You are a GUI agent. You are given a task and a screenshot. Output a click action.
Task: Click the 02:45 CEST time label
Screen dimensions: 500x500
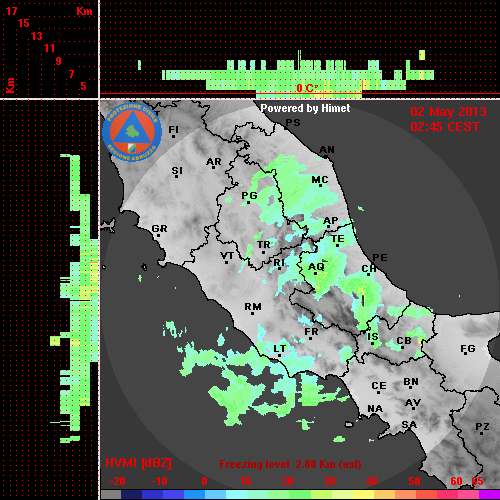coord(445,127)
